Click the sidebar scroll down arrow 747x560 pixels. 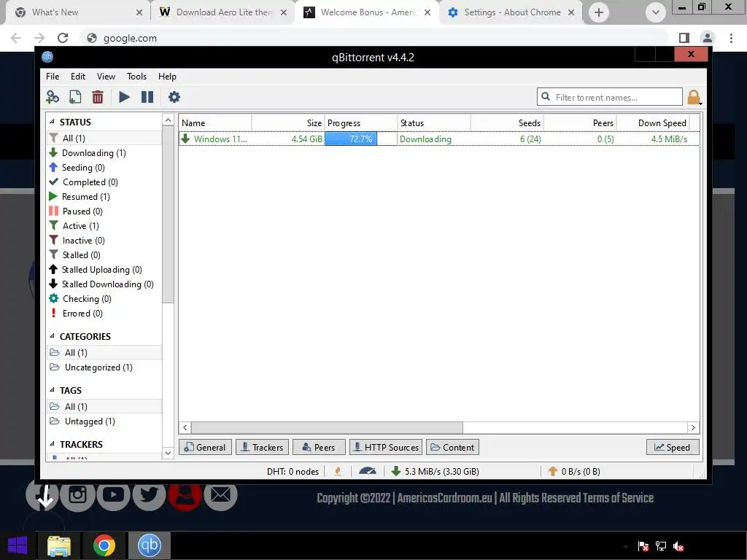168,452
